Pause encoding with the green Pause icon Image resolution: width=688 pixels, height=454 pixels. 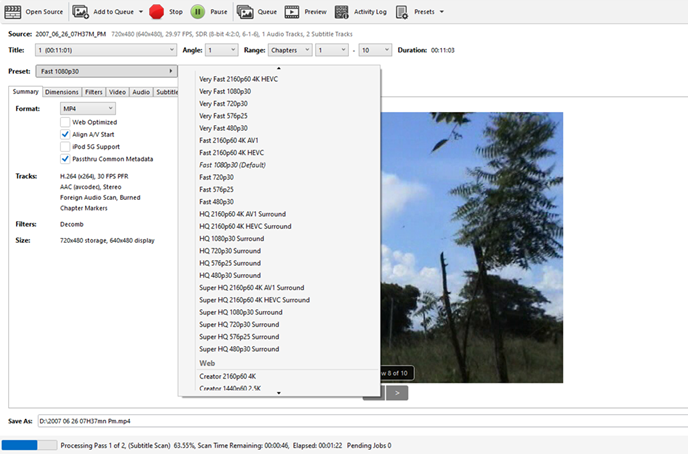198,12
